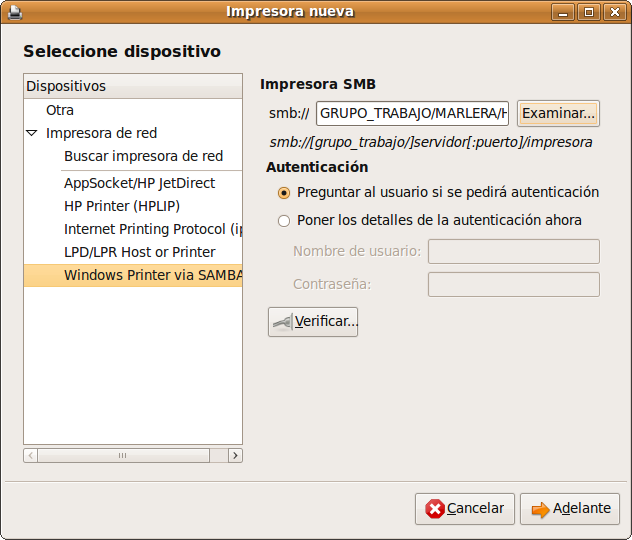This screenshot has height=540, width=632.
Task: Choose 'AppSocket/HP JetDirect' device
Action: tap(139, 183)
